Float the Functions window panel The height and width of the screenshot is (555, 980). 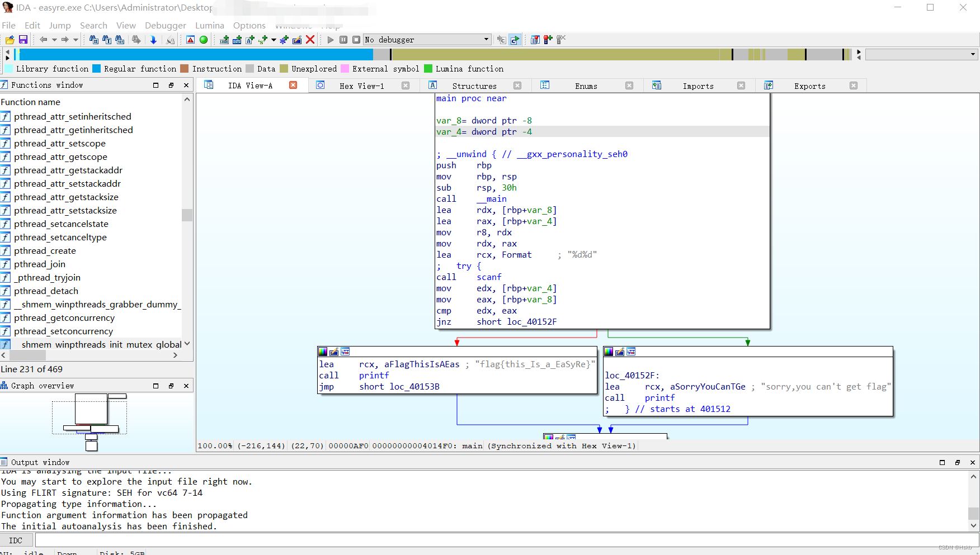[171, 85]
